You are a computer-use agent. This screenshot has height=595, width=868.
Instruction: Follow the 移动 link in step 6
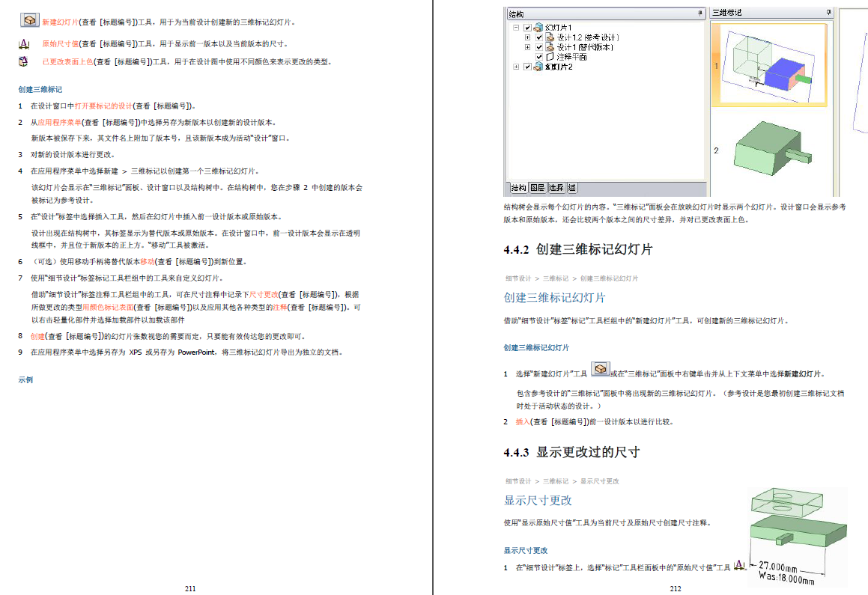[x=148, y=261]
